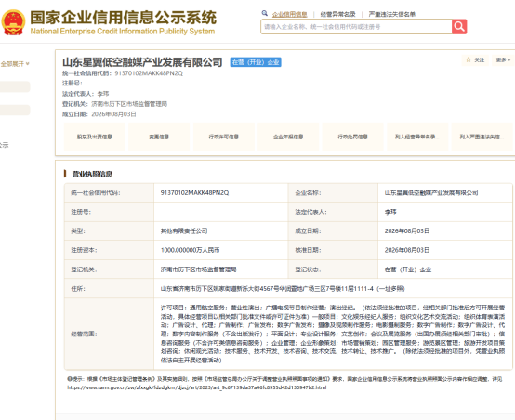Click the 法定代表人 value in the table

[x=390, y=212]
